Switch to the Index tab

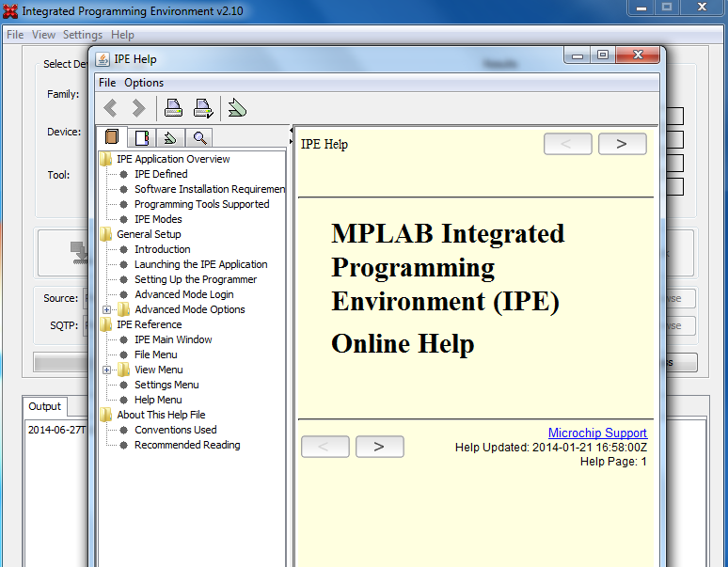click(x=142, y=138)
